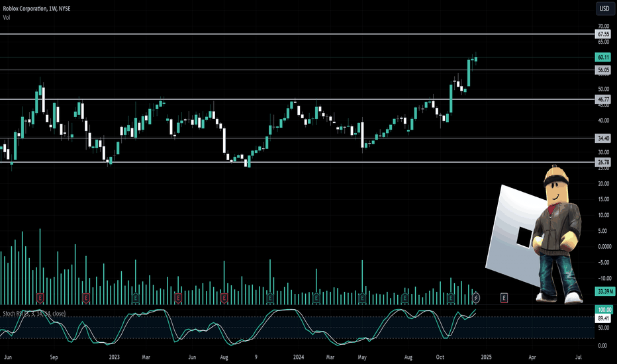Click the 2024 label on the time axis

299,357
